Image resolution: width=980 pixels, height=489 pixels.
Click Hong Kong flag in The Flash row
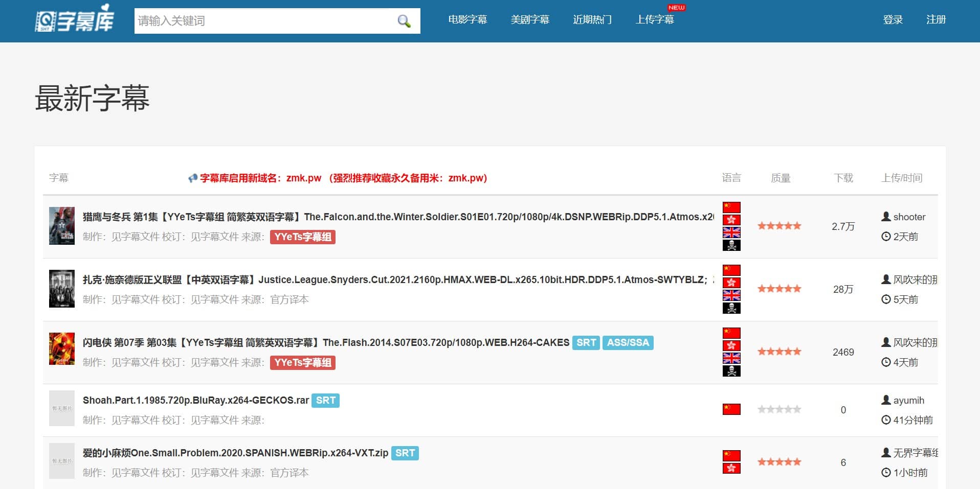731,345
